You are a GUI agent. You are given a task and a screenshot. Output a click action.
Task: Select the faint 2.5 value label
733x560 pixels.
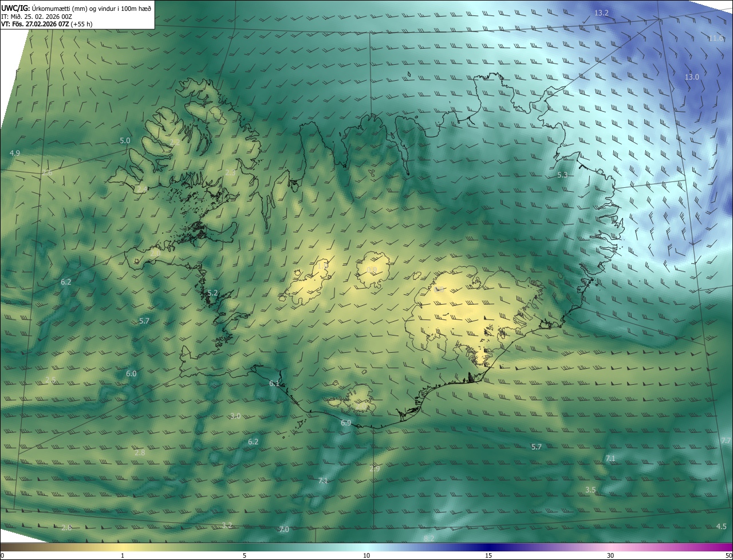(x=50, y=380)
